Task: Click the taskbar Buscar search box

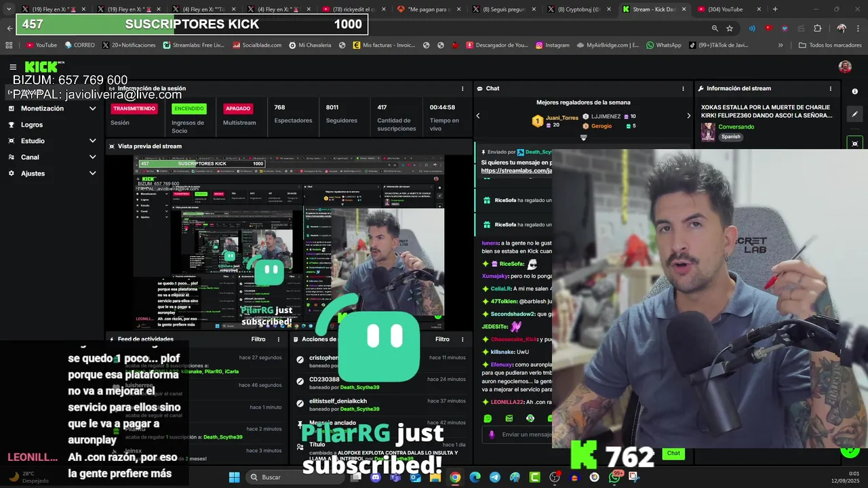Action: pos(295,477)
